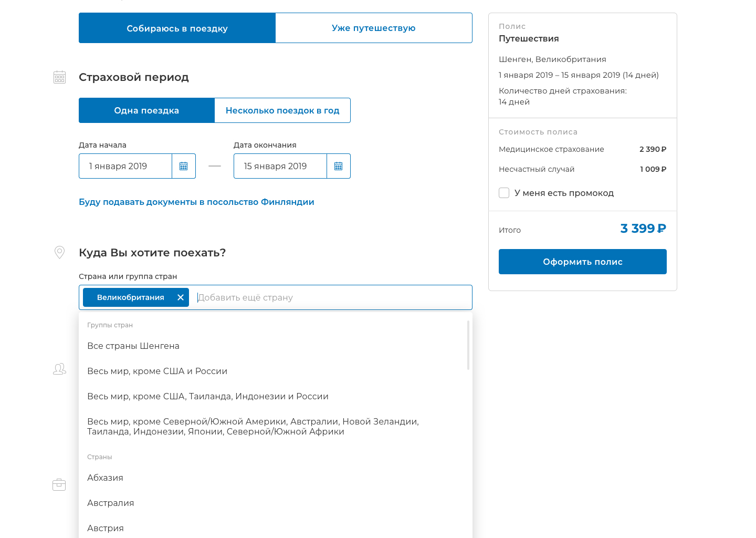The image size is (756, 538).
Task: Choose Несколько поездок в год option
Action: [282, 110]
